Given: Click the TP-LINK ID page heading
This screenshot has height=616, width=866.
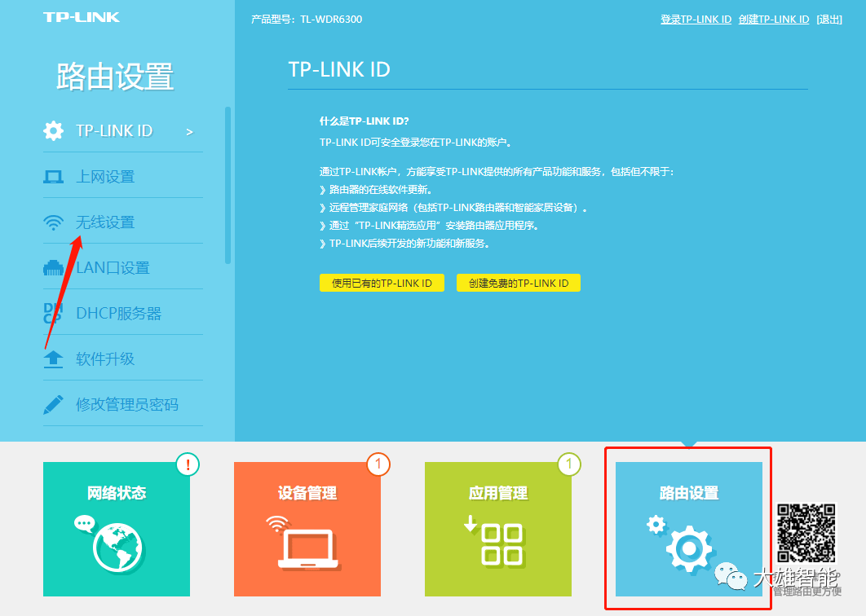Looking at the screenshot, I should [339, 69].
